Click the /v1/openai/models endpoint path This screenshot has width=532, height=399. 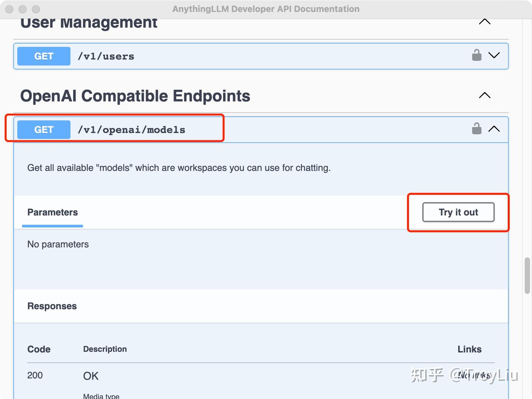click(x=132, y=130)
